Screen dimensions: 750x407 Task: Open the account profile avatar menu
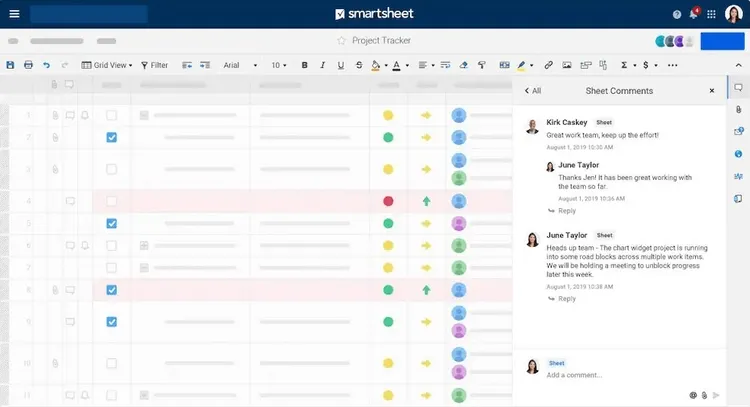[734, 14]
